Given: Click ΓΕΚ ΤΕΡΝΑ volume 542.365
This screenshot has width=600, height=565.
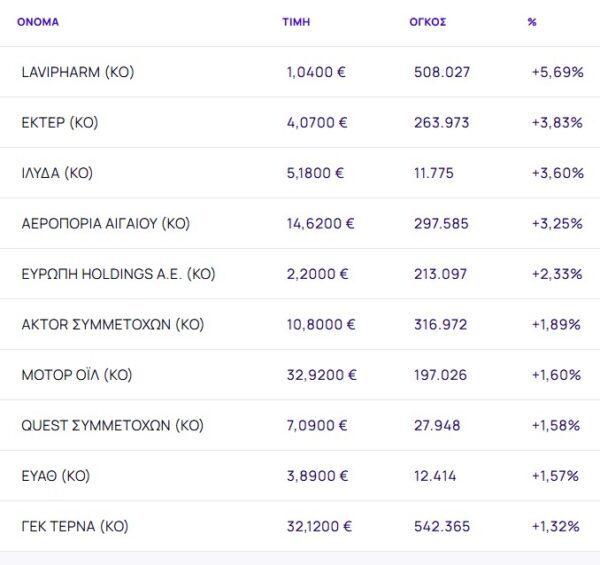Looking at the screenshot, I should click(442, 527).
